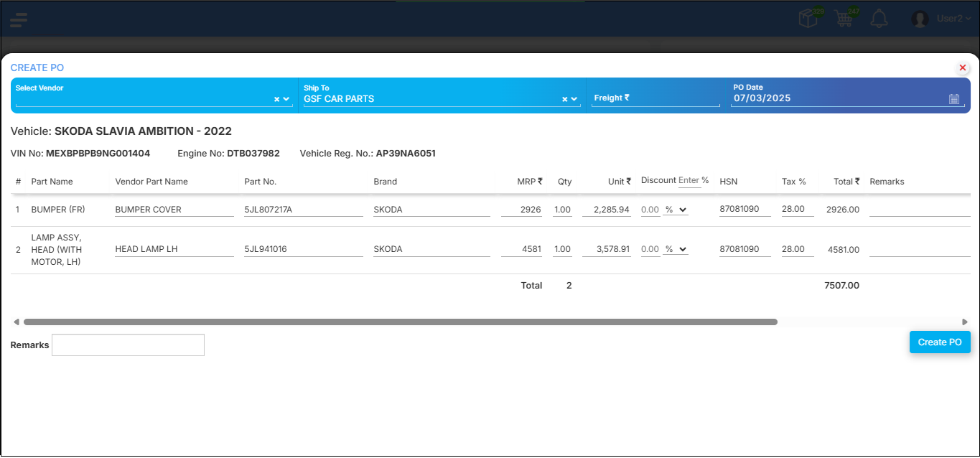Click the bottom Remarks text box

pos(128,345)
